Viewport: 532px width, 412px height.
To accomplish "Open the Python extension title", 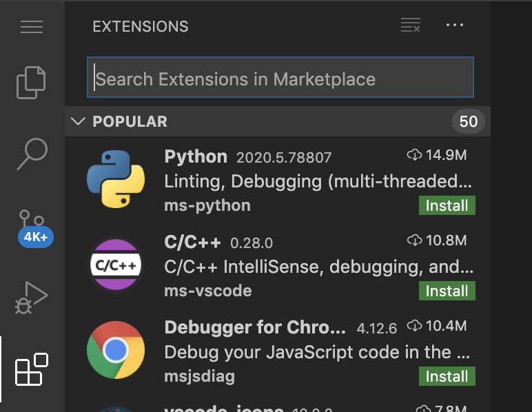I will [x=196, y=156].
